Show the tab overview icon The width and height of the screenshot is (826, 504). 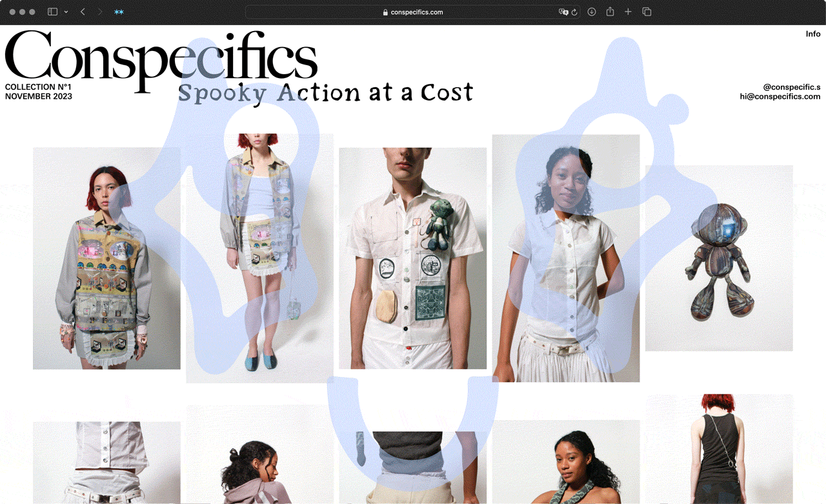coord(647,12)
